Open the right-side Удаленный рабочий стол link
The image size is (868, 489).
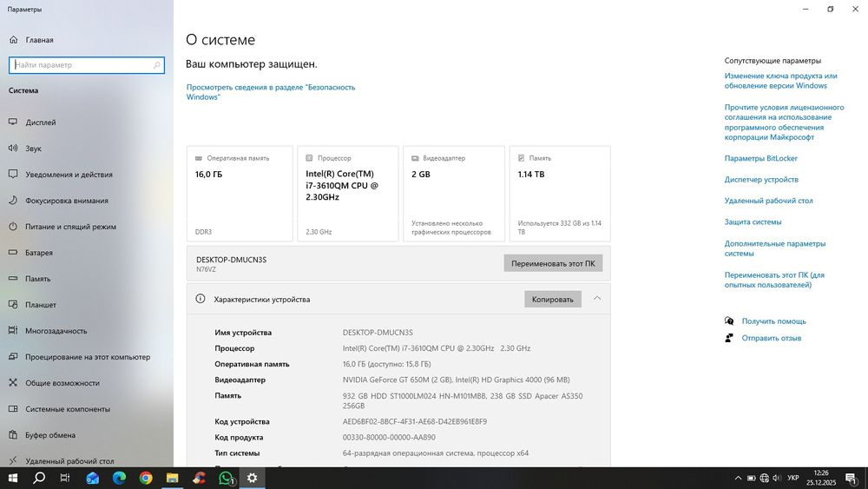(768, 201)
